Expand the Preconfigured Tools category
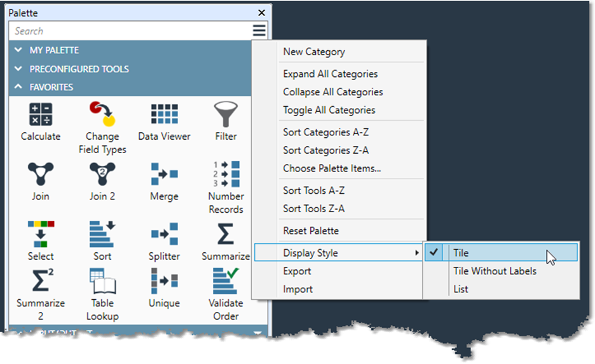This screenshot has height=364, width=595. pyautogui.click(x=79, y=69)
